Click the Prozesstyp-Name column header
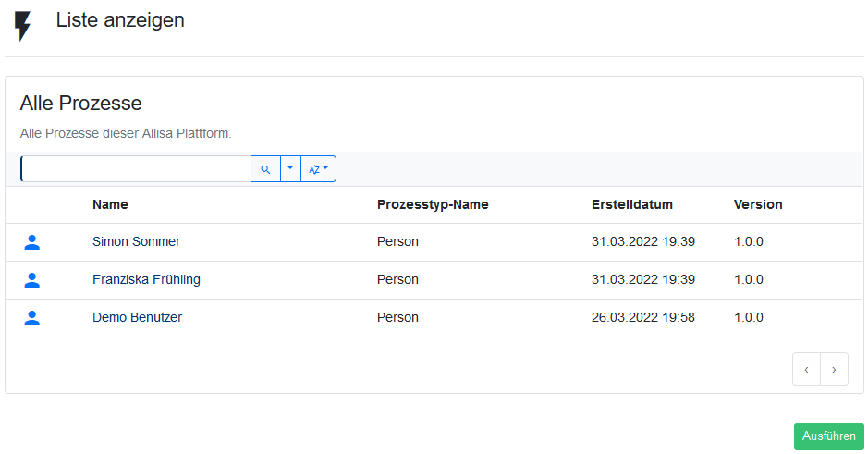 tap(433, 205)
